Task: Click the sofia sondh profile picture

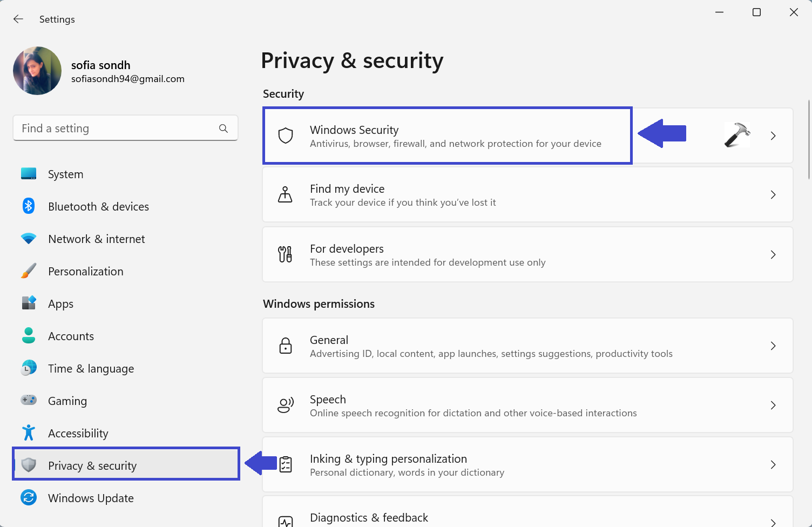Action: pos(37,71)
